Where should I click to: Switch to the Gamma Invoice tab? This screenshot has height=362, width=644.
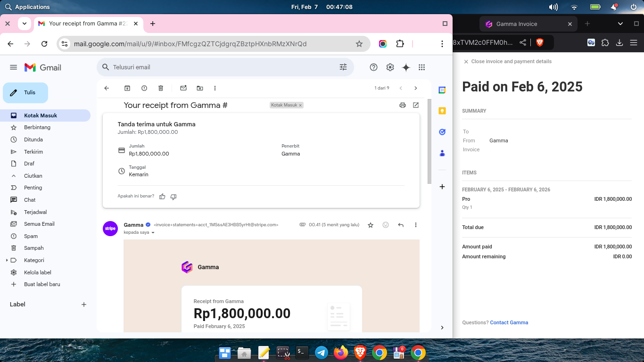[516, 24]
